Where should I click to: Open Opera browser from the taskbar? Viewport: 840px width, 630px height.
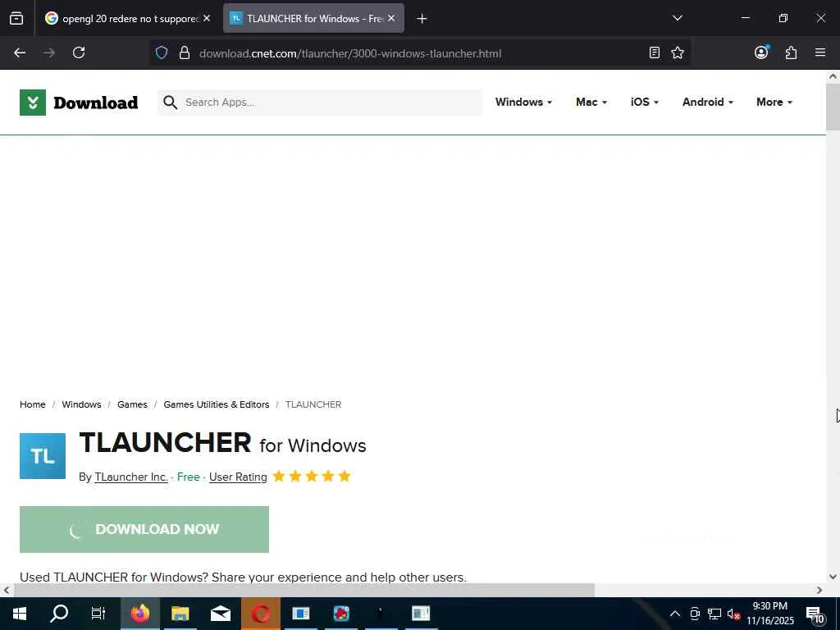(x=261, y=614)
